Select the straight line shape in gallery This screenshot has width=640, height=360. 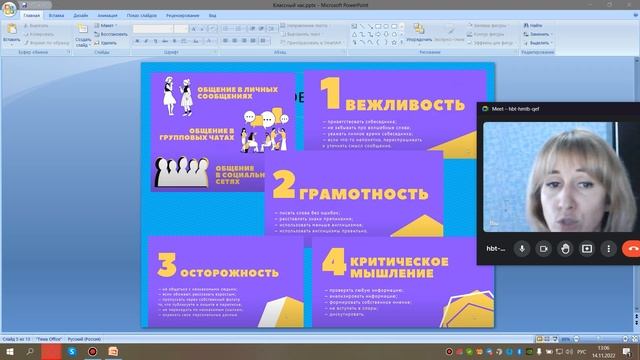pyautogui.click(x=362, y=27)
